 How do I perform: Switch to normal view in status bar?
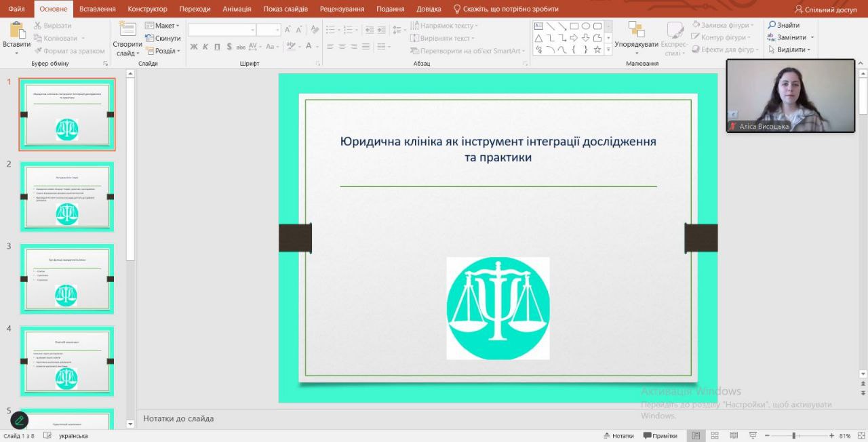[695, 435]
